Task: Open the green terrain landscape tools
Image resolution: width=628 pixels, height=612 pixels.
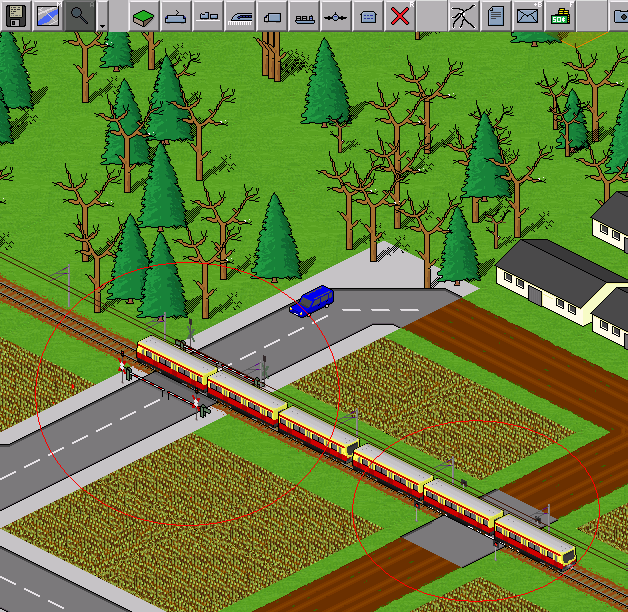Action: tap(144, 15)
